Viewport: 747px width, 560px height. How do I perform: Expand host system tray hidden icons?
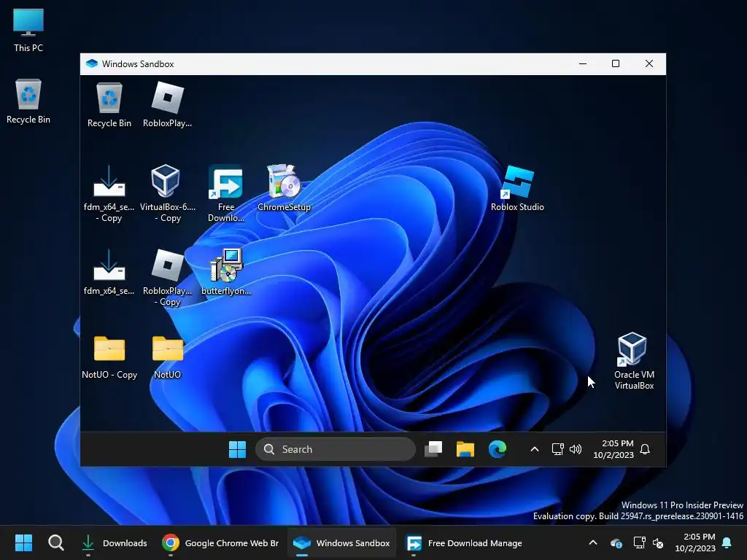pyautogui.click(x=593, y=542)
